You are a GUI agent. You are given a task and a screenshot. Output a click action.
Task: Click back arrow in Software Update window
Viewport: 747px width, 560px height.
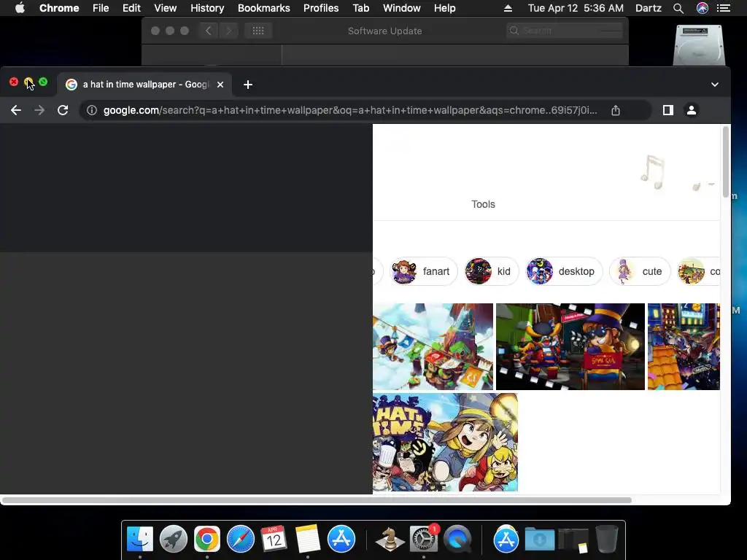click(x=208, y=31)
